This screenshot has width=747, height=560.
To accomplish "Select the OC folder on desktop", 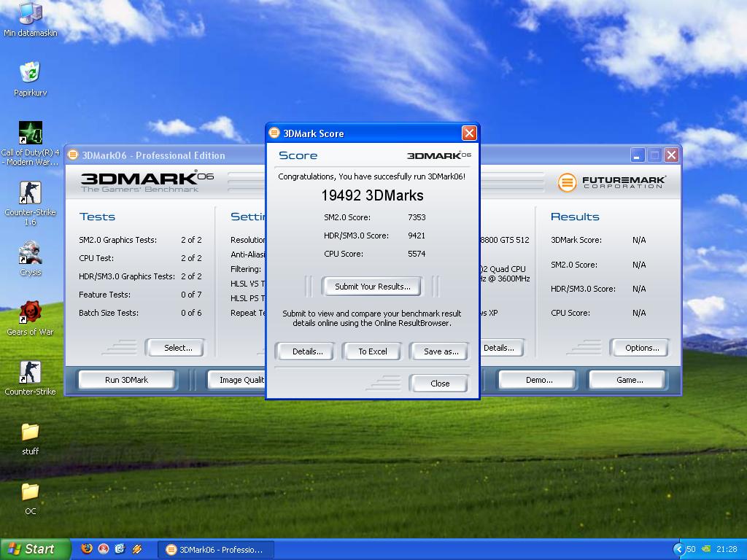I will click(30, 498).
